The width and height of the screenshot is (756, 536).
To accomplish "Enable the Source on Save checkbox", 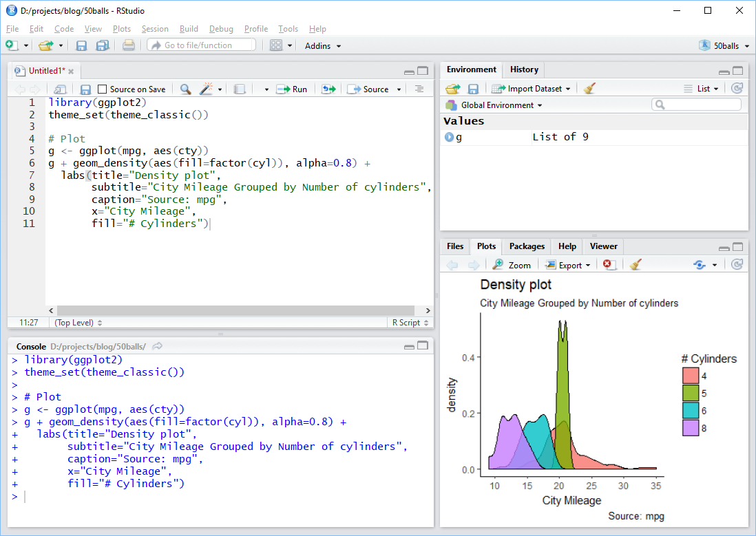I will [103, 89].
